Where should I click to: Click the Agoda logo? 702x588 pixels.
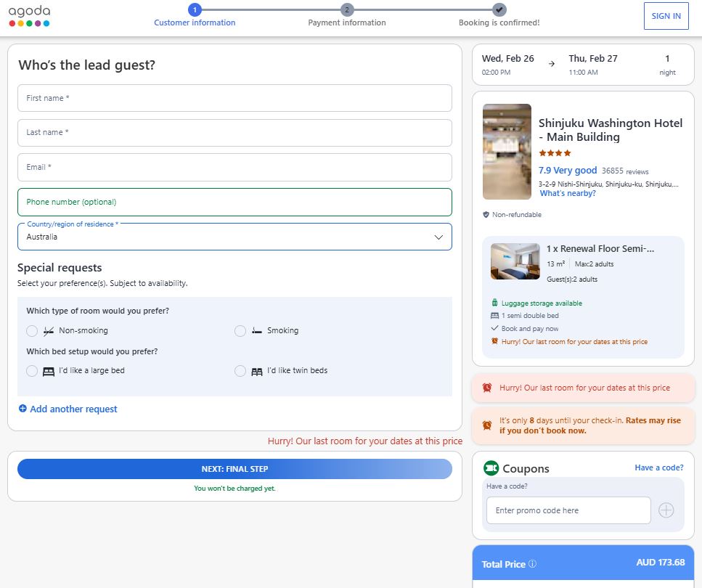pyautogui.click(x=30, y=16)
